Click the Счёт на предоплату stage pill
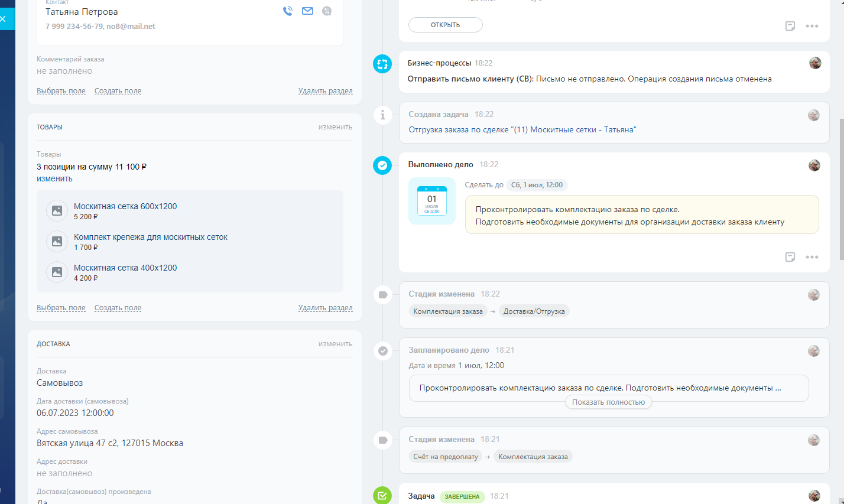Viewport: 844px width, 504px height. pyautogui.click(x=446, y=457)
